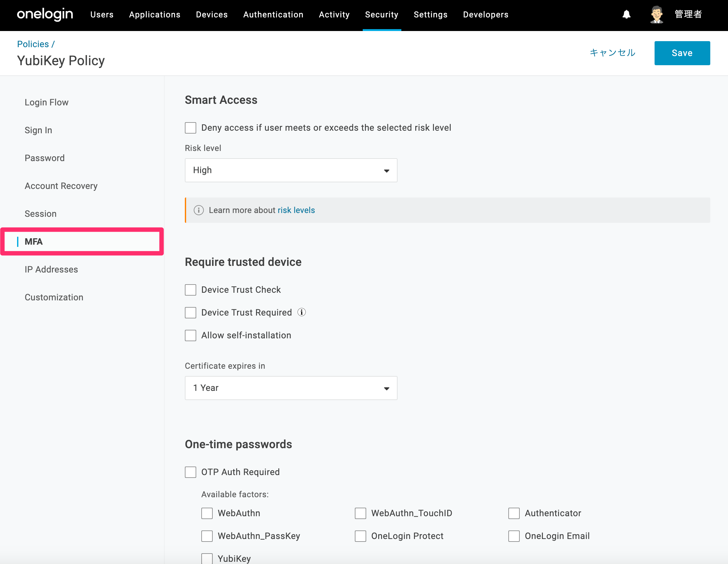This screenshot has width=728, height=564.
Task: Click the admin user avatar
Action: (x=657, y=14)
